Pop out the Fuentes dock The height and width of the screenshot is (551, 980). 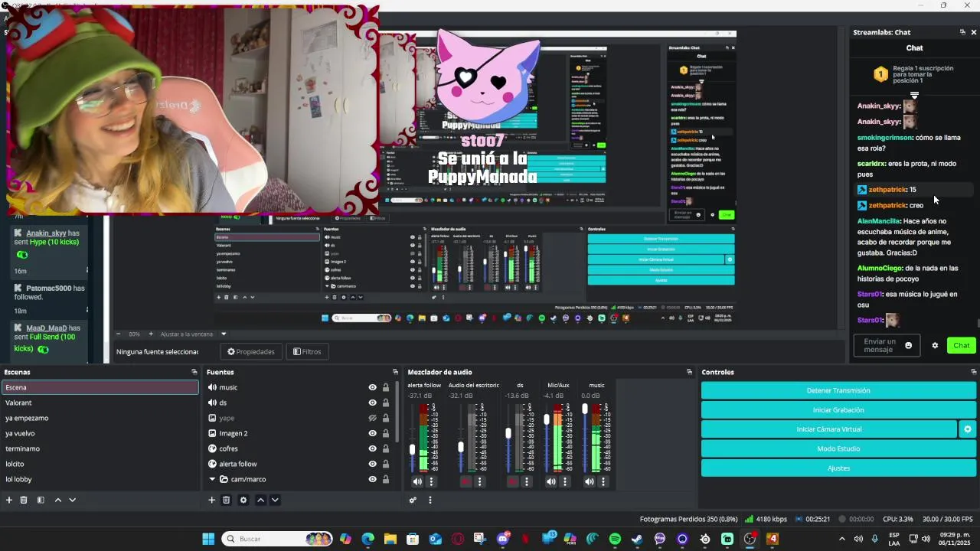(x=395, y=372)
